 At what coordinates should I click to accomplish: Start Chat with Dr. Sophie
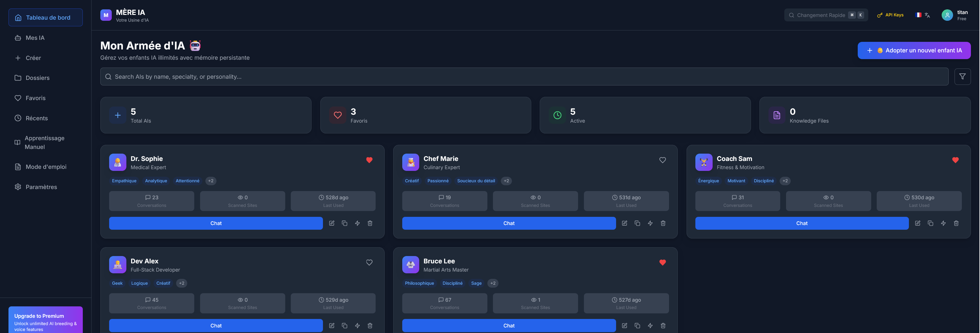tap(216, 223)
